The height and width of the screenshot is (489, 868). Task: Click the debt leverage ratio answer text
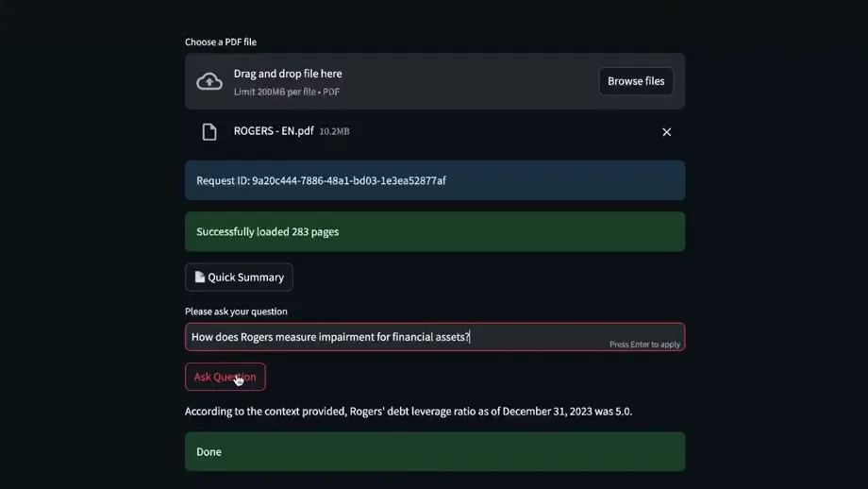click(x=409, y=411)
